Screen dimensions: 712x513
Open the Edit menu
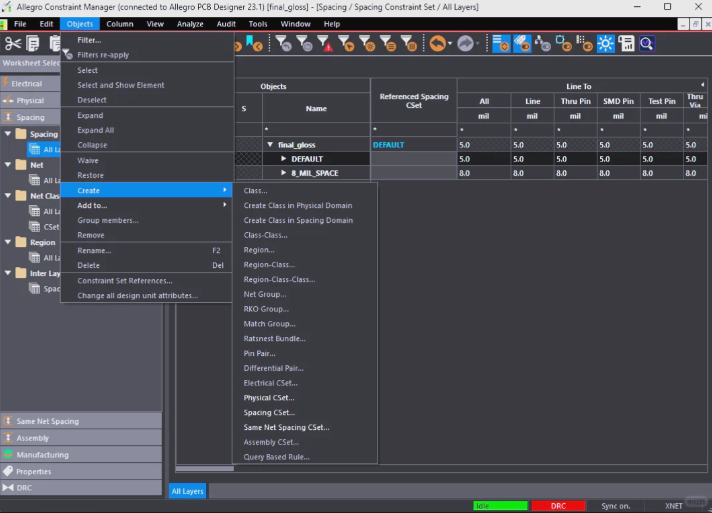pyautogui.click(x=46, y=24)
